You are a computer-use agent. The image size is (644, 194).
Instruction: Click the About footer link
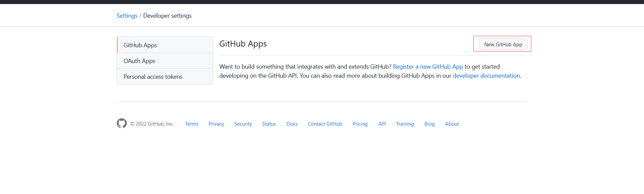(x=452, y=124)
